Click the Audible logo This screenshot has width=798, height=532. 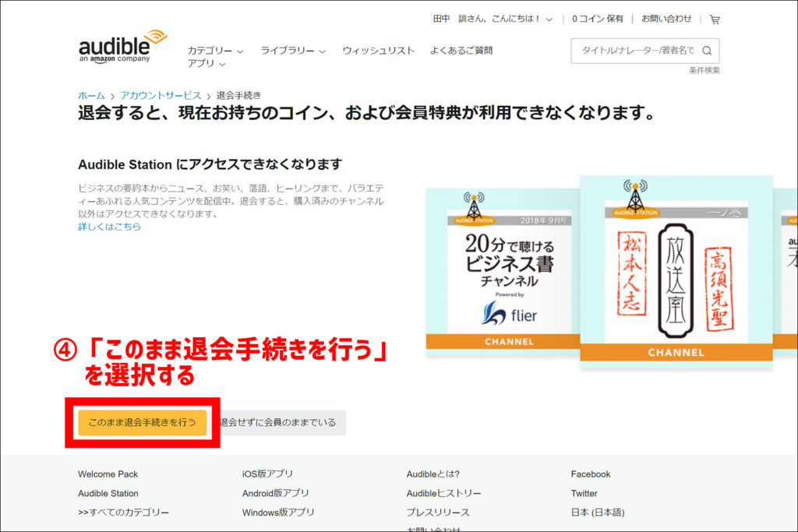coord(122,46)
